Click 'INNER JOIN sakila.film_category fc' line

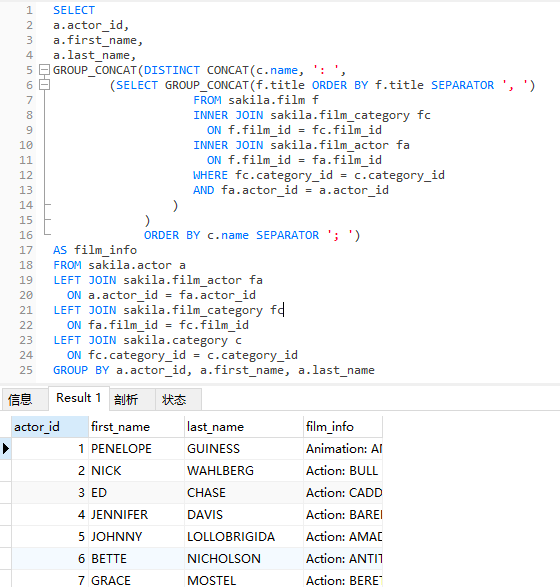tap(312, 115)
